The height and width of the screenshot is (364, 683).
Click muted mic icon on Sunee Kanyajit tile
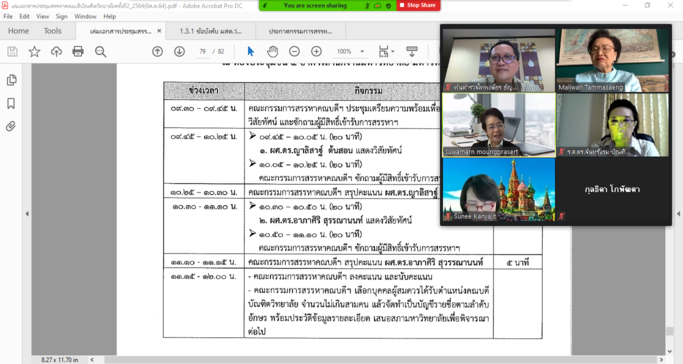(448, 216)
